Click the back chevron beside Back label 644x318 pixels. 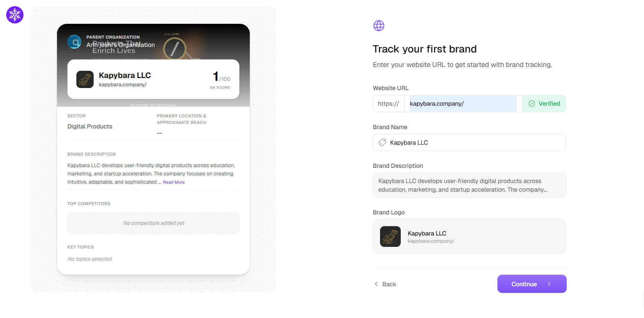pyautogui.click(x=376, y=284)
